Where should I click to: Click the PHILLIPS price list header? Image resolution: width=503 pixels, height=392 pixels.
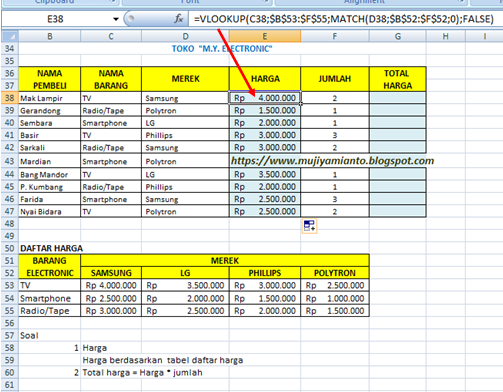pos(265,273)
